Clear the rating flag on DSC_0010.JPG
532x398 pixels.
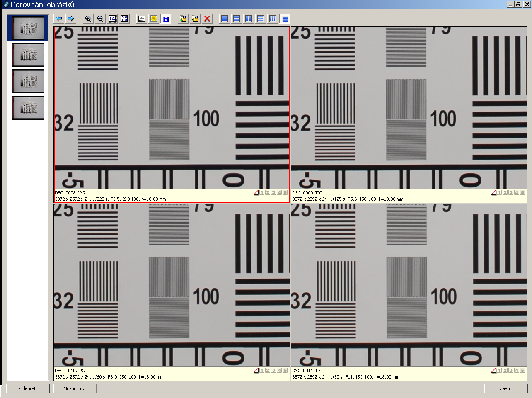point(256,370)
